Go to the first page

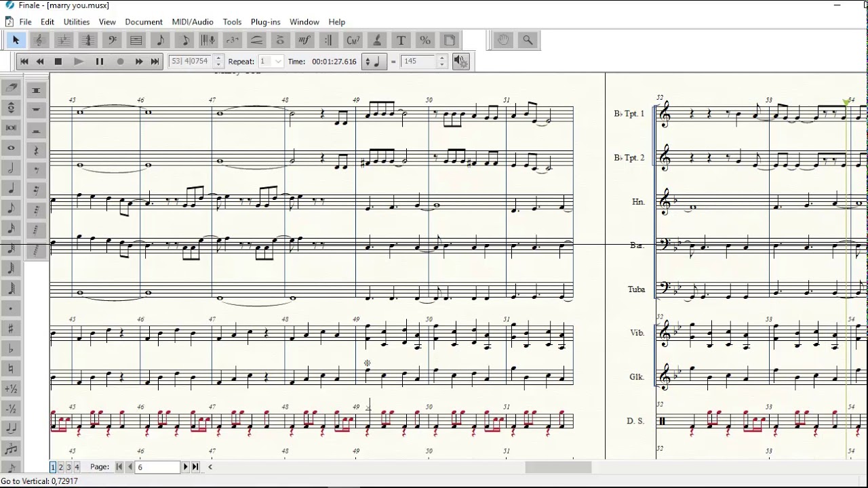click(119, 467)
